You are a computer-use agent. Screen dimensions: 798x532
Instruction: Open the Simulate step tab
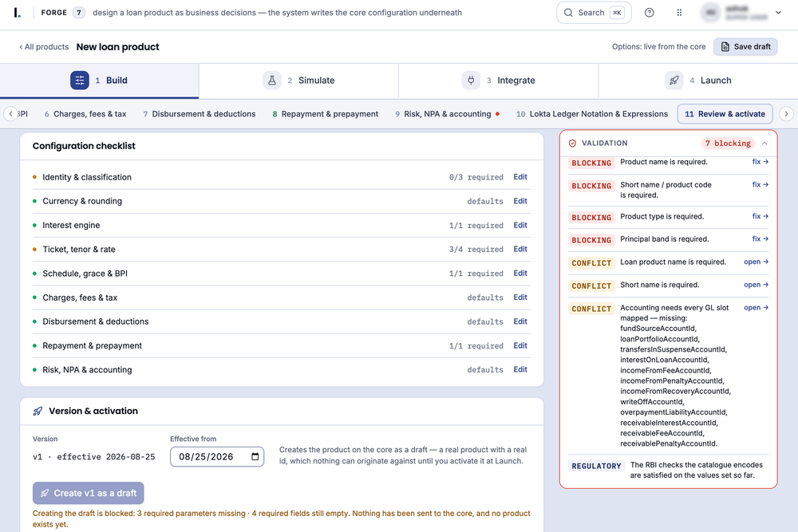[x=298, y=81]
